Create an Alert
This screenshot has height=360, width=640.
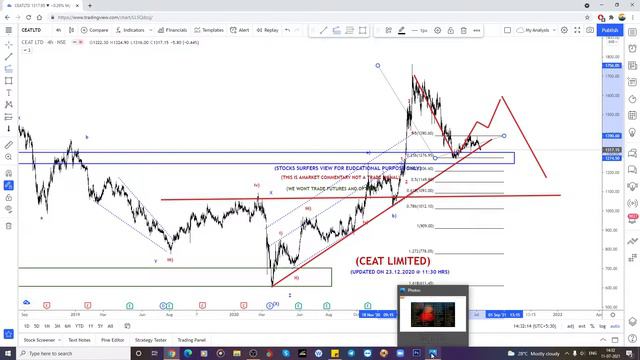coord(240,30)
